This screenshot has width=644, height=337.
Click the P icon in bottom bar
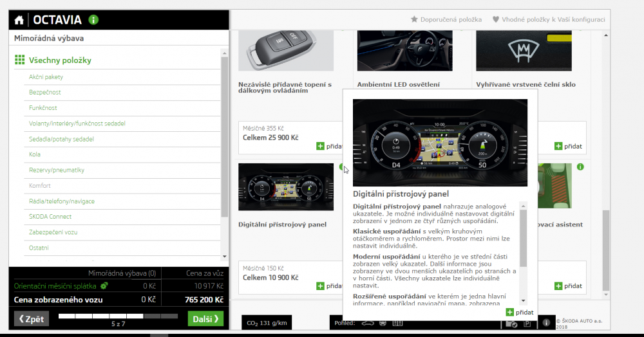[527, 323]
